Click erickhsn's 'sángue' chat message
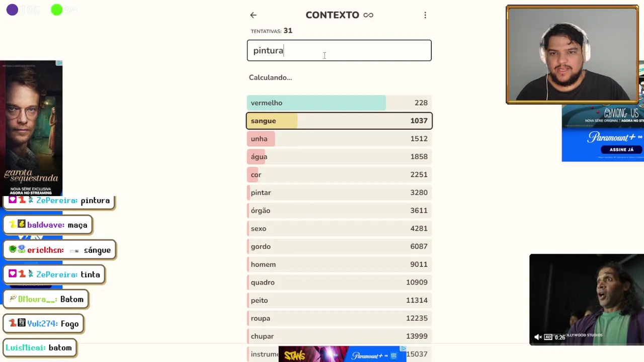The image size is (644, 362). pyautogui.click(x=60, y=250)
